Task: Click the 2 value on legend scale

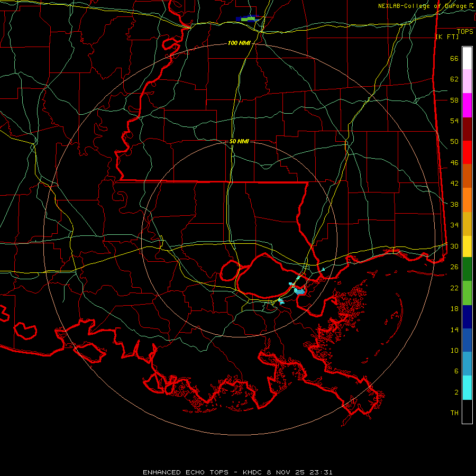Action: pyautogui.click(x=456, y=392)
